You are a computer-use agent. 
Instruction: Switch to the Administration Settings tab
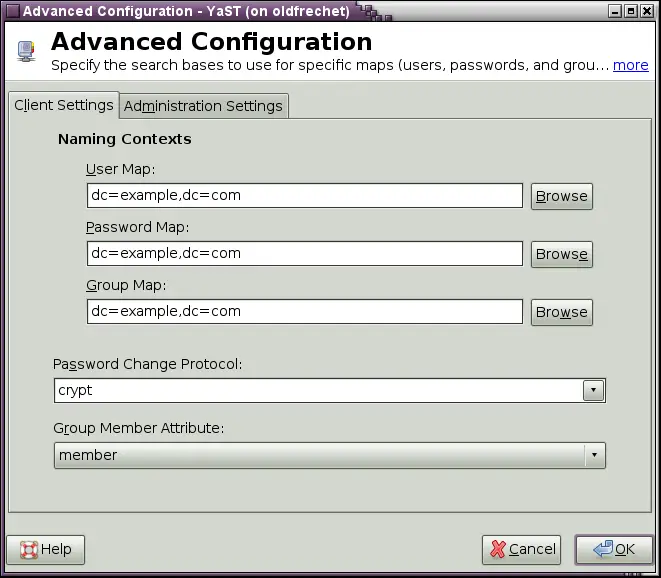pos(203,106)
